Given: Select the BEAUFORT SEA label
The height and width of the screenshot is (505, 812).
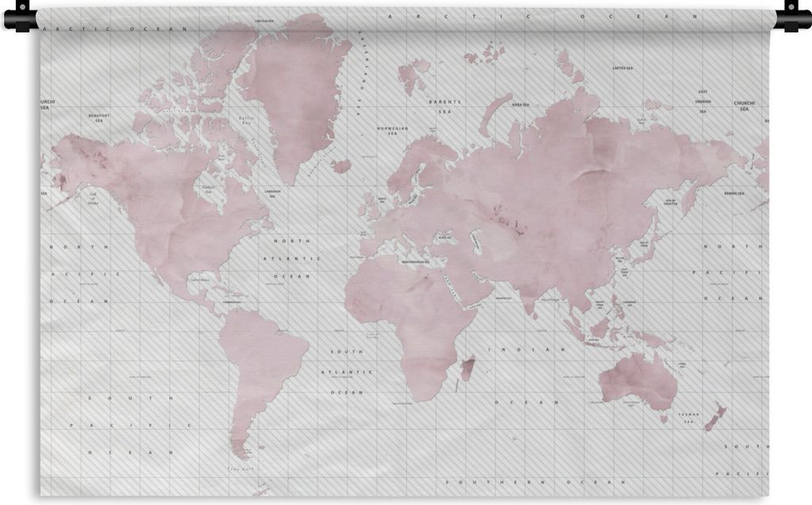Looking at the screenshot, I should coord(99,118).
